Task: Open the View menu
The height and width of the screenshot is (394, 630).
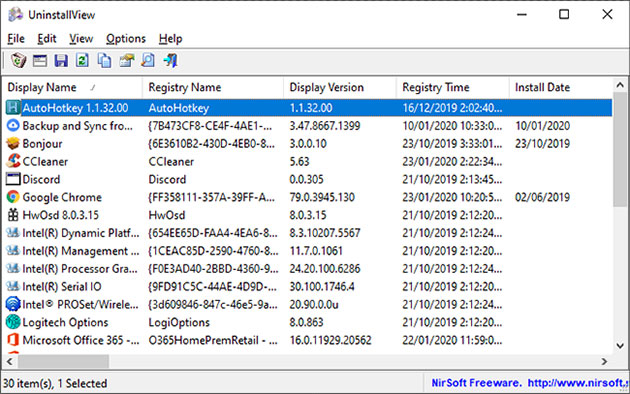Action: 81,39
